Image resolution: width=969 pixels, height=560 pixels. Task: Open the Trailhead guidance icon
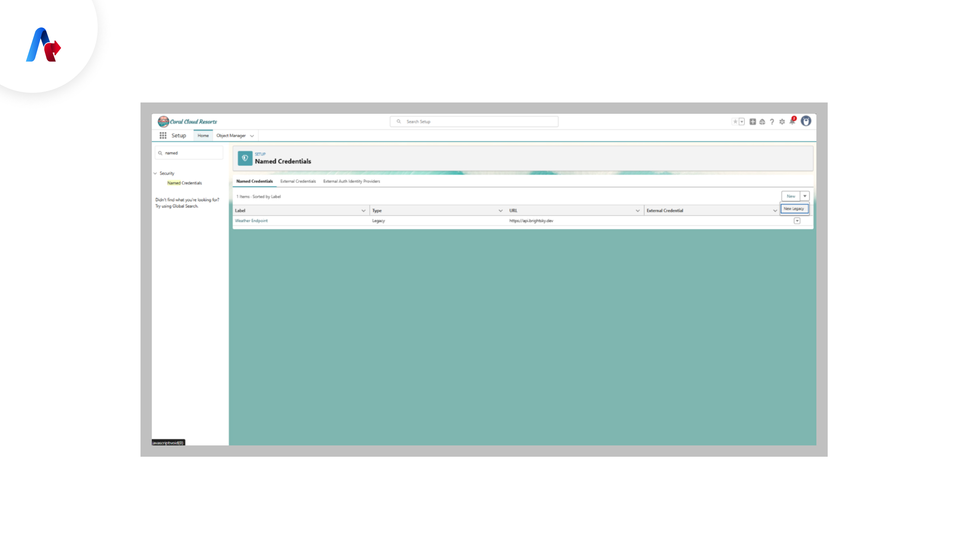pyautogui.click(x=762, y=121)
